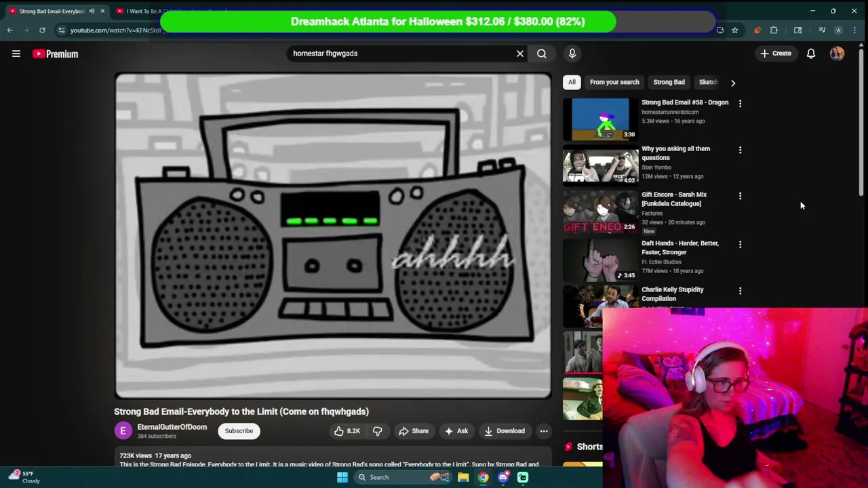Run search with magnifier button
This screenshot has height=488, width=868.
(542, 54)
